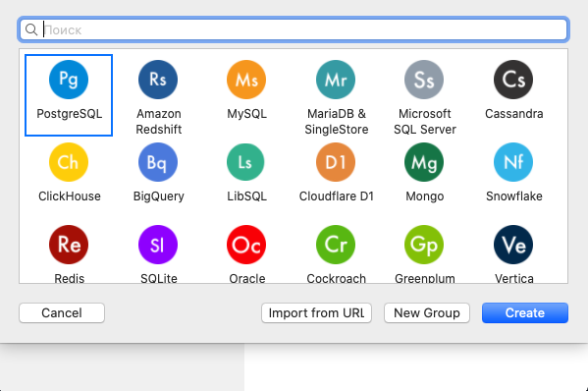Select the PostgreSQL Pg icon

(x=69, y=80)
